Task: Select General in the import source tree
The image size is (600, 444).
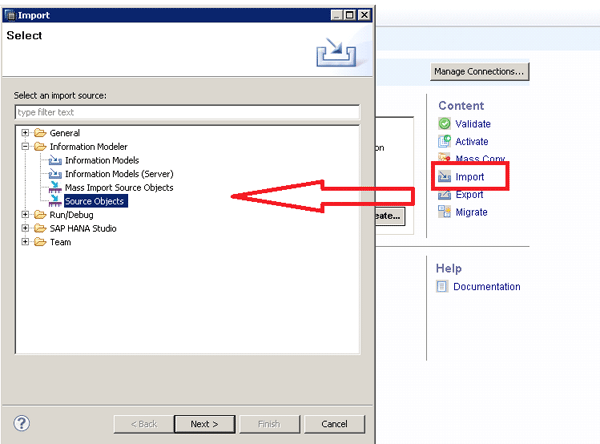Action: pos(65,133)
